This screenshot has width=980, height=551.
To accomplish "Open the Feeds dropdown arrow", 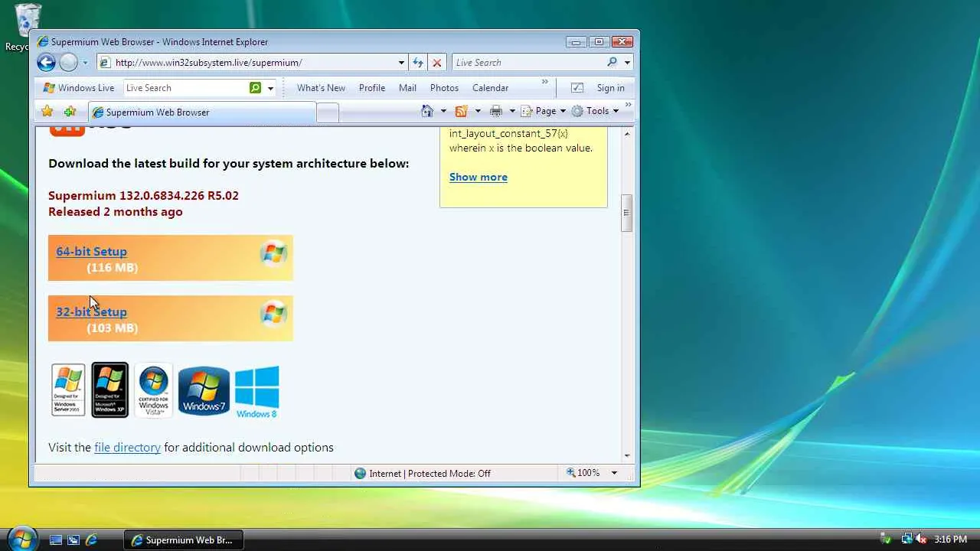I will coord(478,111).
